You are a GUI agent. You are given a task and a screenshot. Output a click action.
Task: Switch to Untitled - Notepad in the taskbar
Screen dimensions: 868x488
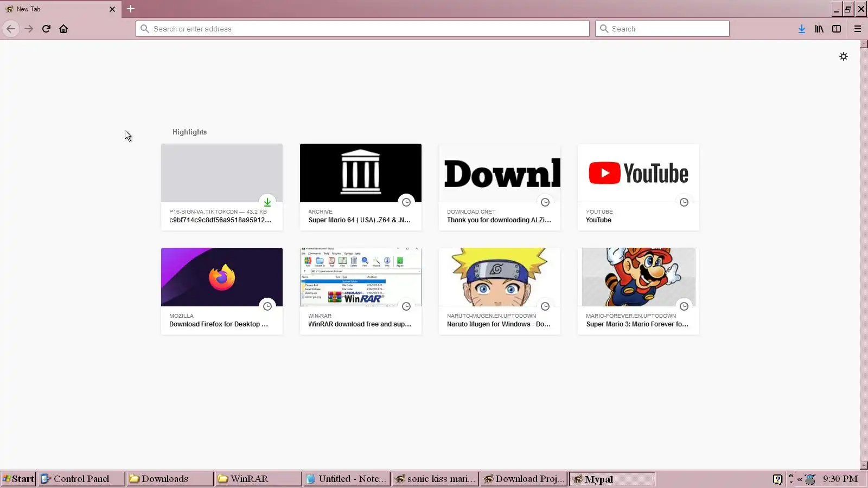347,479
